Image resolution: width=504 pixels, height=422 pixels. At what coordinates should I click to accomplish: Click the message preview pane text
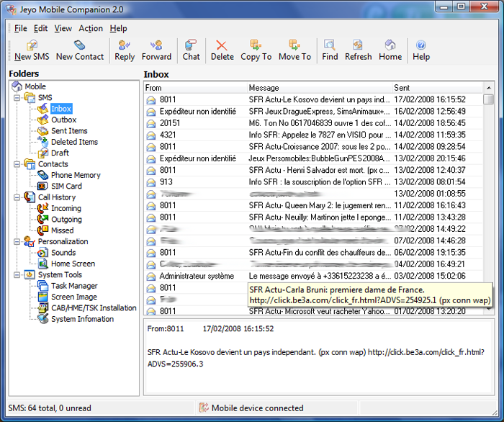point(316,358)
